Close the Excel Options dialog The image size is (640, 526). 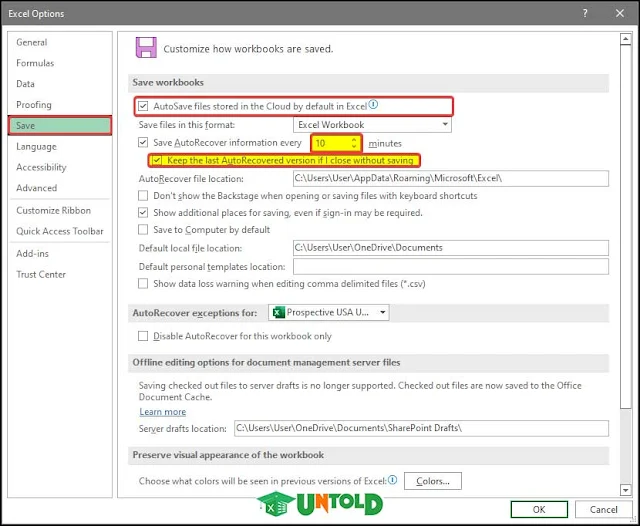(x=620, y=13)
